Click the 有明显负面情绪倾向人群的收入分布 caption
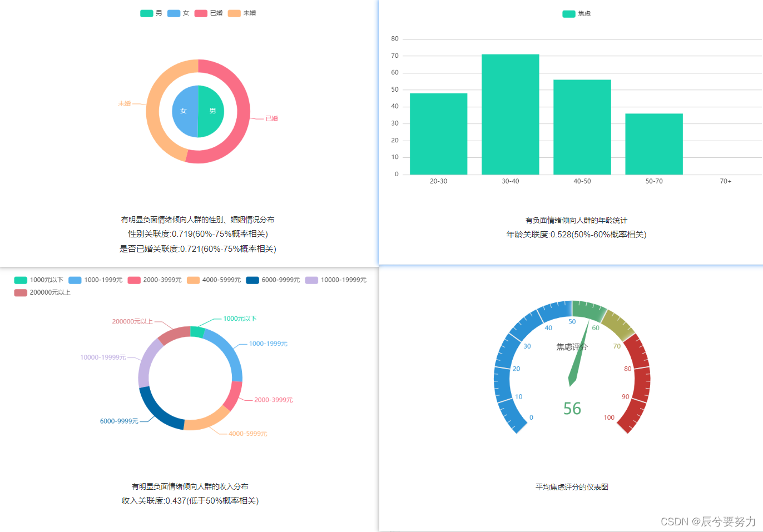Screen dimensions: 763x532 pos(190,486)
